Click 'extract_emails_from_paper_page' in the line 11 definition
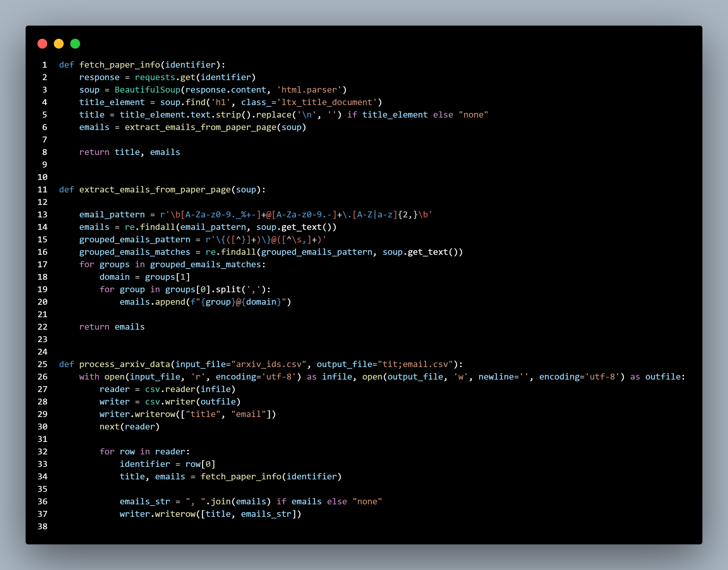 click(x=155, y=189)
